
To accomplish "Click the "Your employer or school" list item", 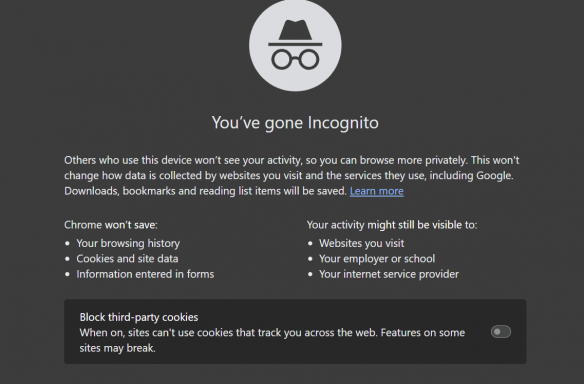I will pos(377,258).
